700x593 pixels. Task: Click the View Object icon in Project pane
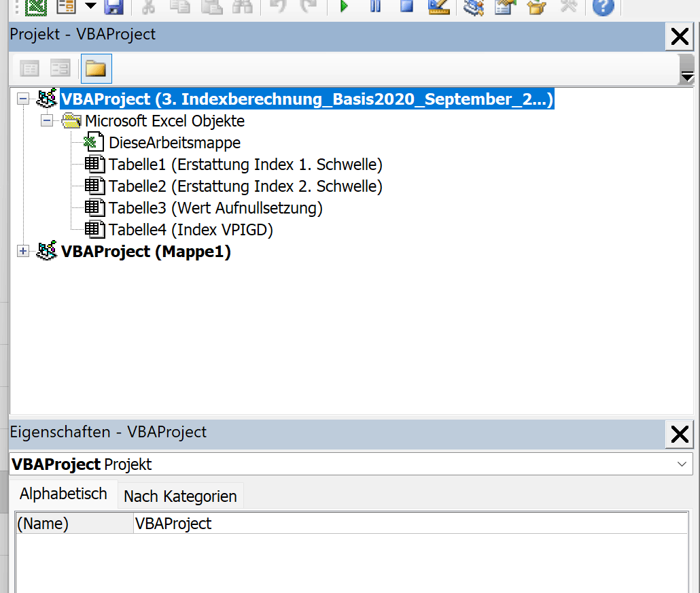coord(60,69)
